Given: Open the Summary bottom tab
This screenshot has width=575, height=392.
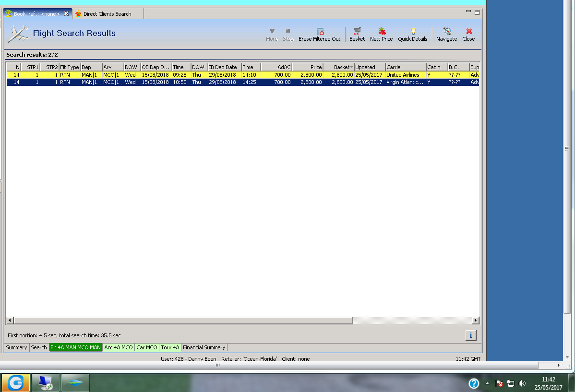Looking at the screenshot, I should (x=16, y=347).
